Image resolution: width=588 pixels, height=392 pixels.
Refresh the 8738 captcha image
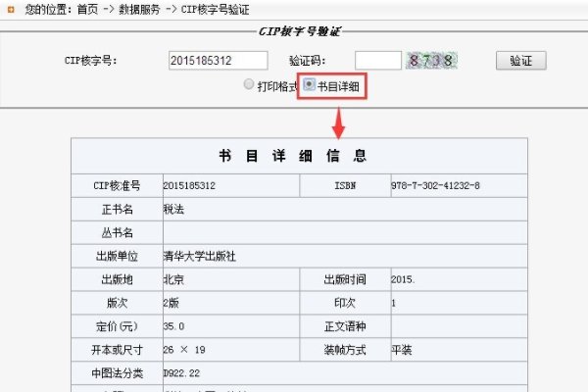tap(431, 61)
